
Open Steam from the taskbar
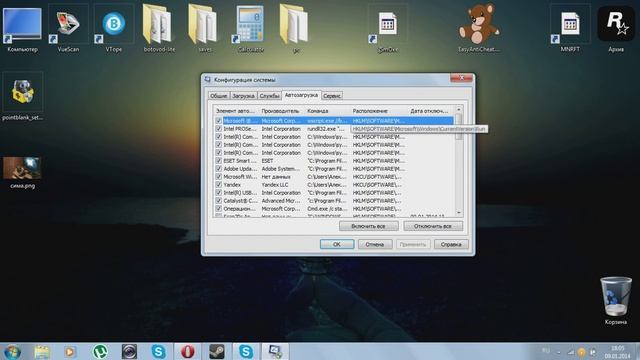click(x=217, y=351)
